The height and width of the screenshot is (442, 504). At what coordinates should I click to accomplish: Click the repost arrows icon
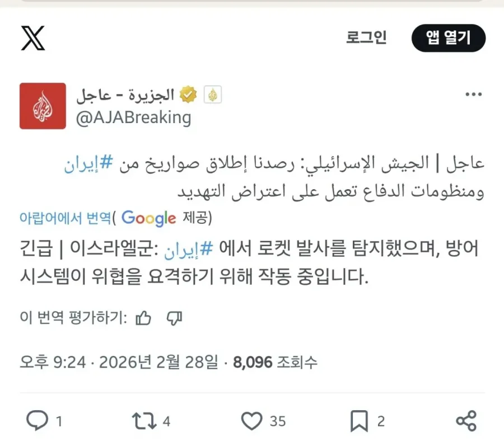pyautogui.click(x=144, y=421)
